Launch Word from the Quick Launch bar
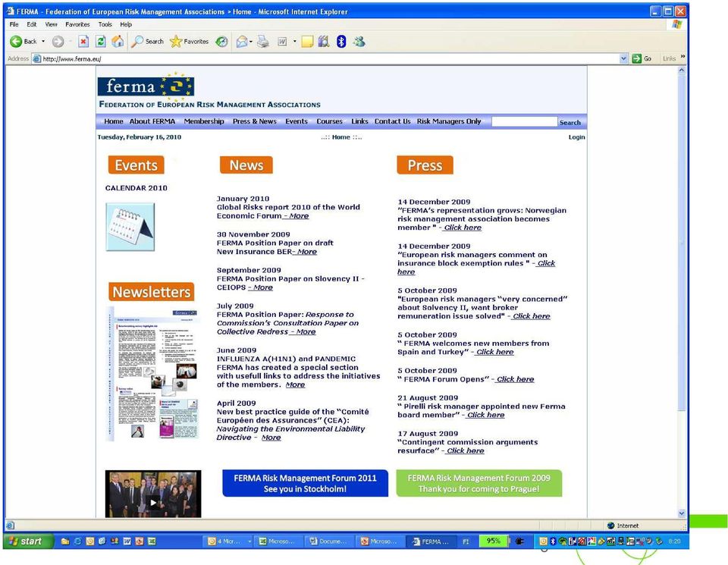The image size is (728, 565). (x=127, y=541)
